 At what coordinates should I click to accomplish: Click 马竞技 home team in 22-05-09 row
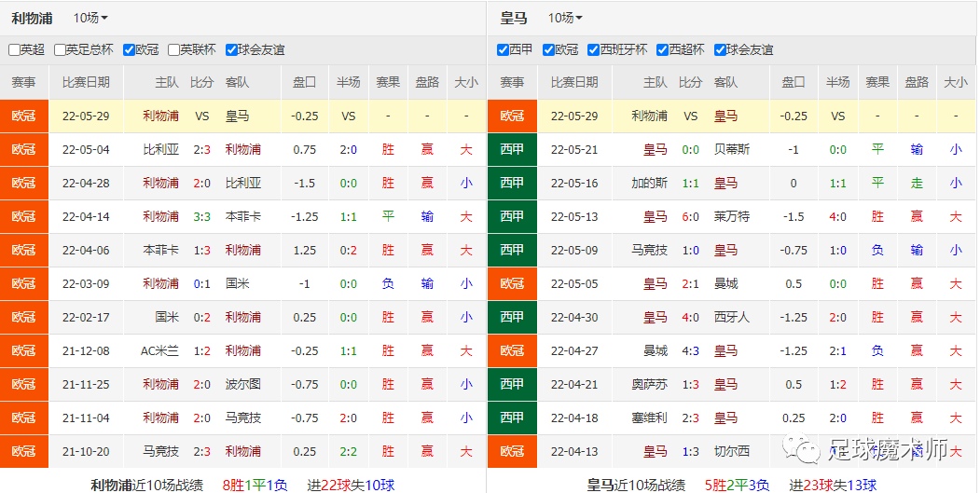click(x=649, y=250)
